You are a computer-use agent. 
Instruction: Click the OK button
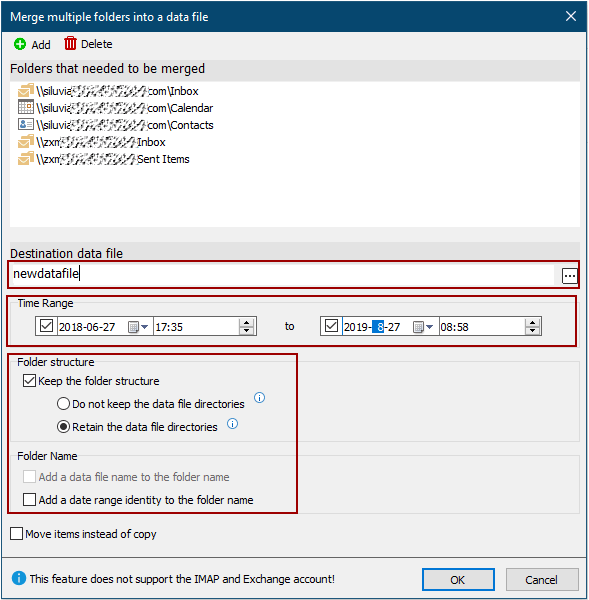pos(458,580)
